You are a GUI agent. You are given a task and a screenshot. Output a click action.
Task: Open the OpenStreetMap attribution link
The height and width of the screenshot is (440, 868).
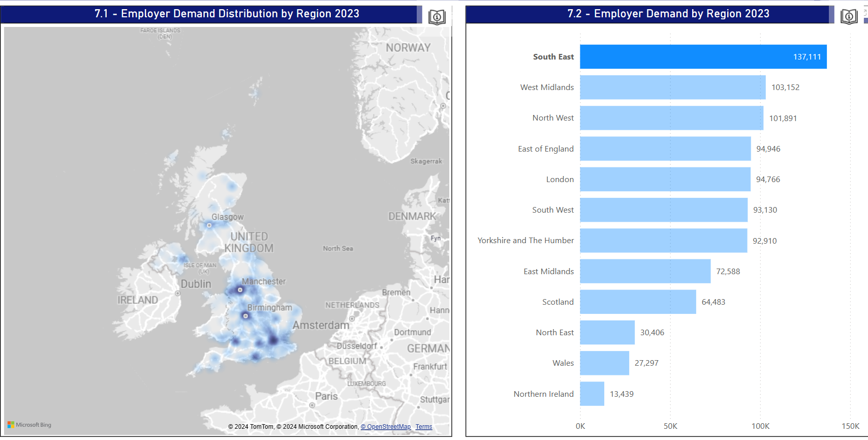[x=386, y=427]
